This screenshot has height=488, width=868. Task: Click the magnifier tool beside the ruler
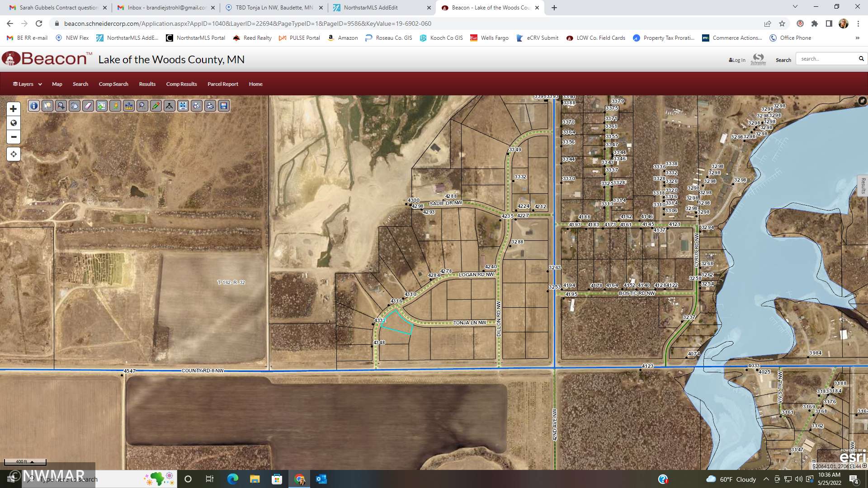142,106
